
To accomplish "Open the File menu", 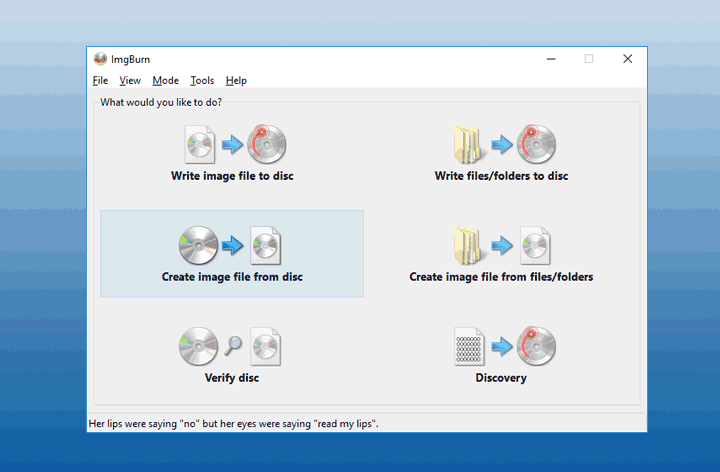I will pyautogui.click(x=100, y=81).
